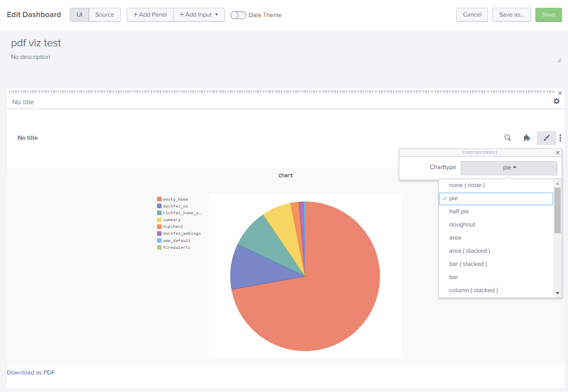Switch to Source edit mode
The image size is (568, 392).
[105, 15]
